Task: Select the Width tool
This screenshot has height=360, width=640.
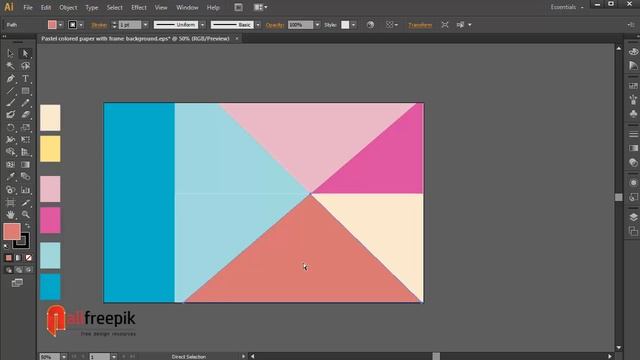Action: coord(11,140)
